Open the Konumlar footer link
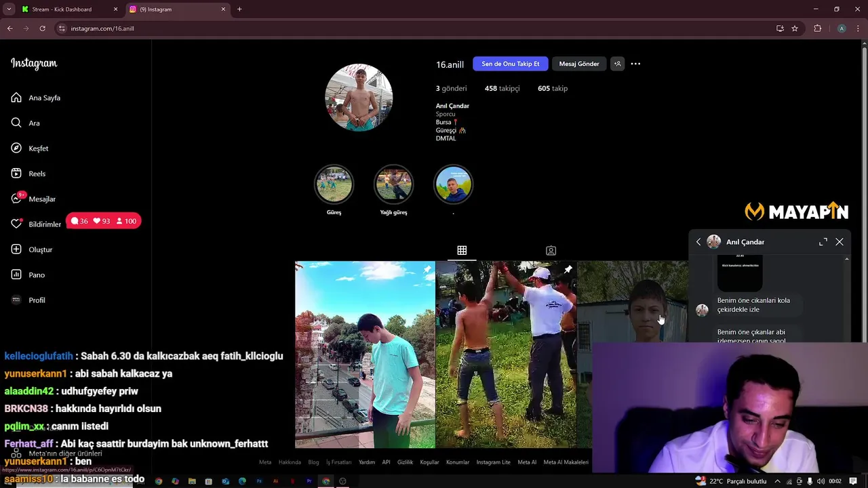This screenshot has width=868, height=488. coord(458,462)
